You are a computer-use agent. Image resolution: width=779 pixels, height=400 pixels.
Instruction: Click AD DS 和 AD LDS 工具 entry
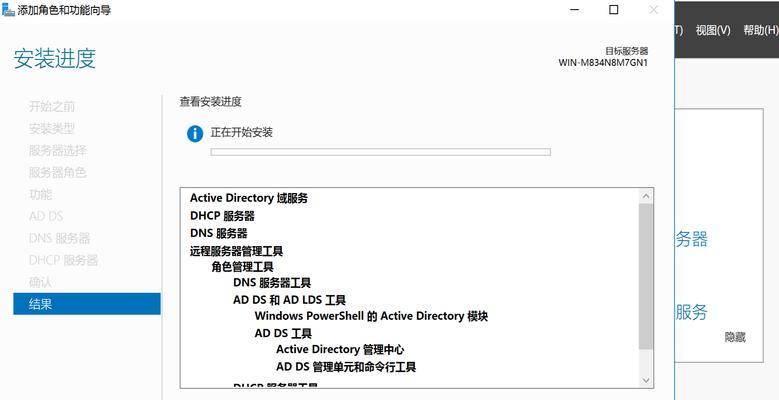pyautogui.click(x=290, y=300)
